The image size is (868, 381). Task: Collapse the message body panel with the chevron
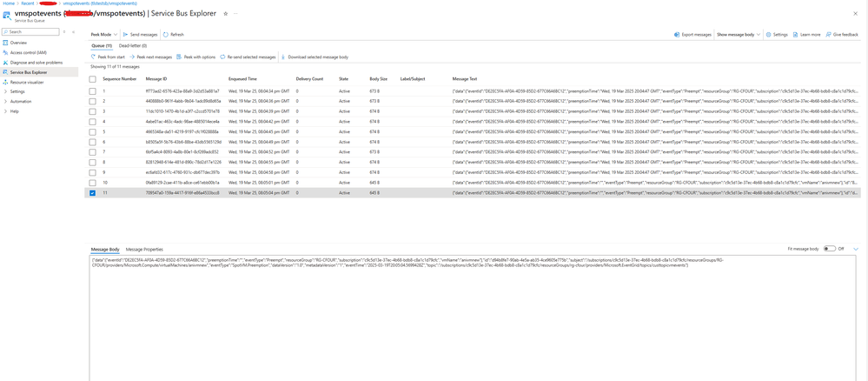[x=856, y=249]
